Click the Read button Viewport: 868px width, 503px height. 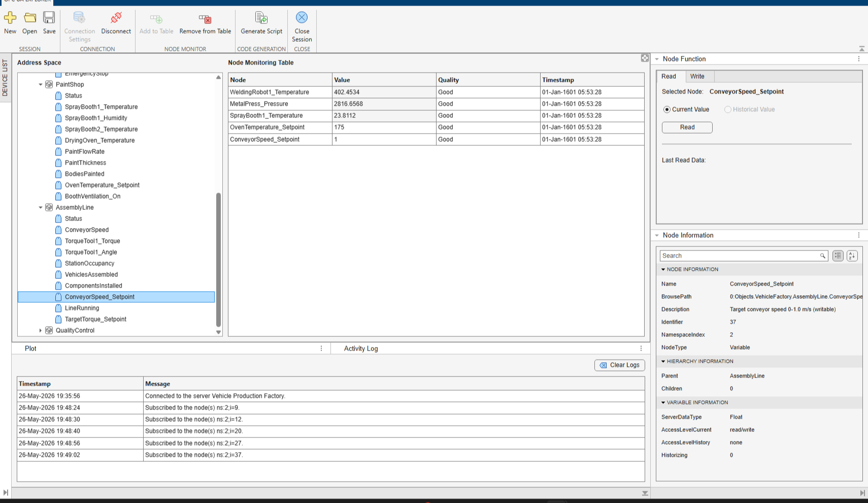point(687,127)
